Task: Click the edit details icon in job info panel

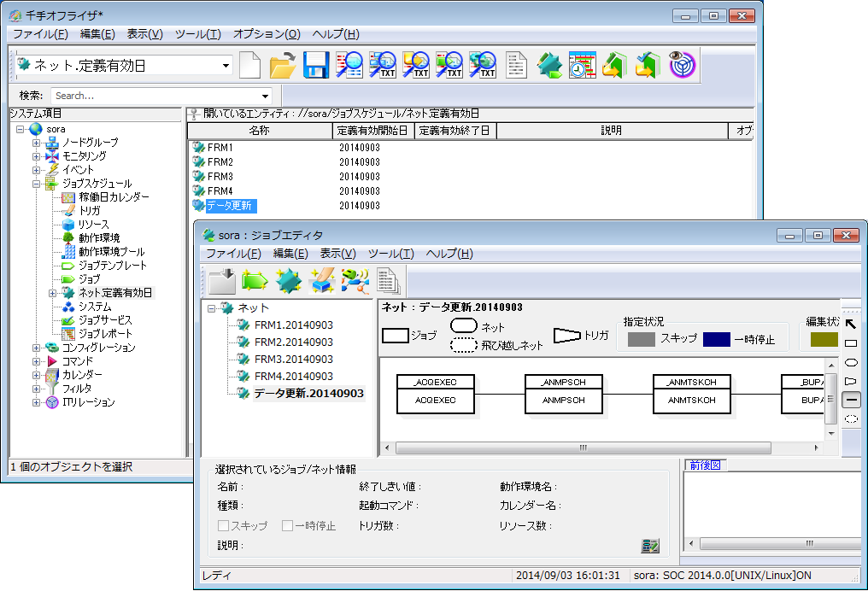Action: tap(650, 547)
